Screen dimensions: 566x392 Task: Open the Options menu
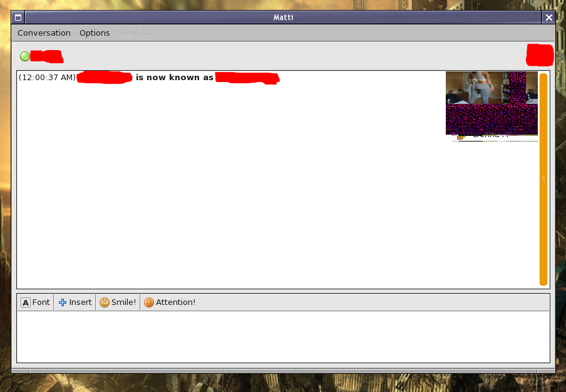pos(95,33)
